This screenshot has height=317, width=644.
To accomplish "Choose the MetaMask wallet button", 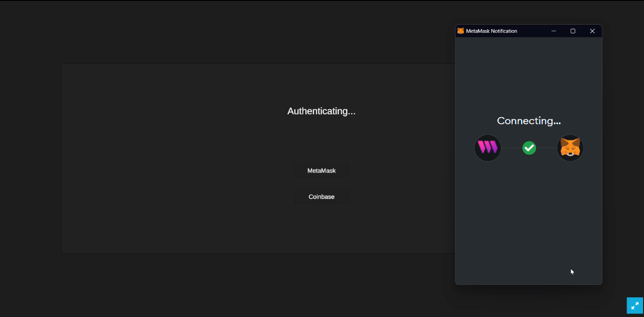I will [321, 170].
